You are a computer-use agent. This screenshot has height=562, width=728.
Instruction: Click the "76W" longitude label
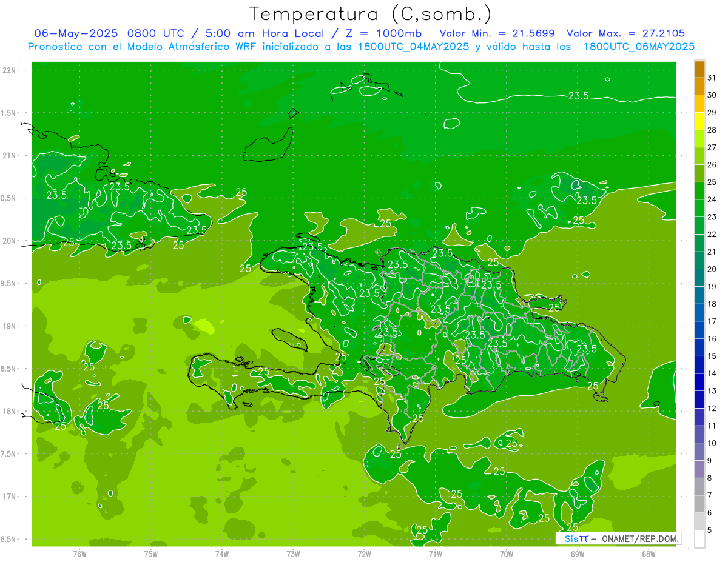tap(79, 554)
